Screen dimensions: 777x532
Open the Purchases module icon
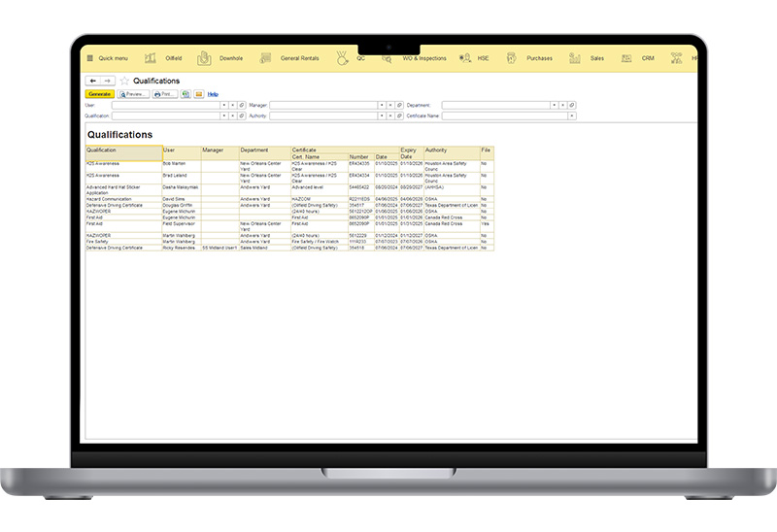click(x=513, y=58)
